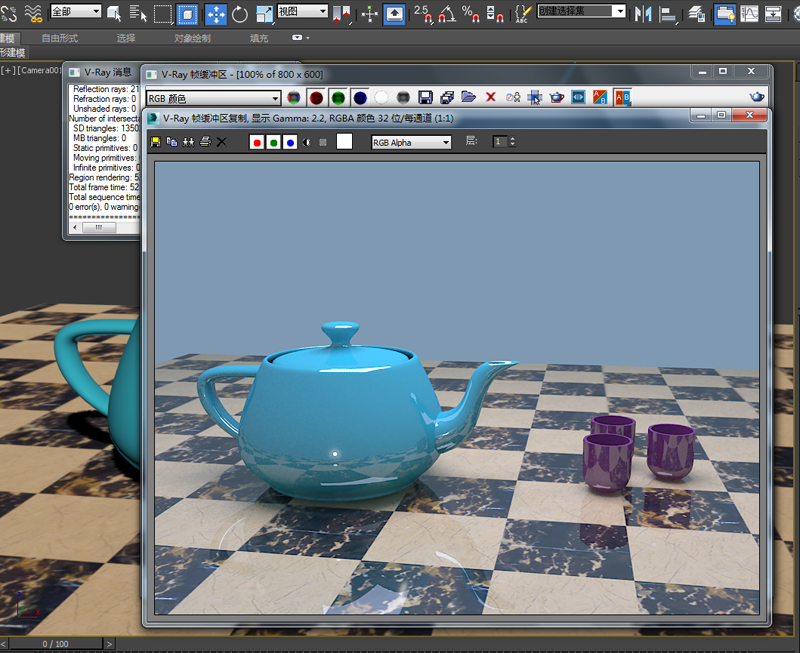This screenshot has height=653, width=800.
Task: Select the Rotate tool in main toolbar
Action: tap(240, 13)
